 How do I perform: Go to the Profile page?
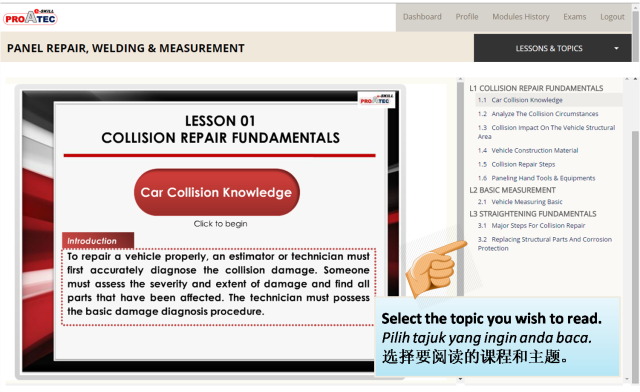tap(467, 17)
